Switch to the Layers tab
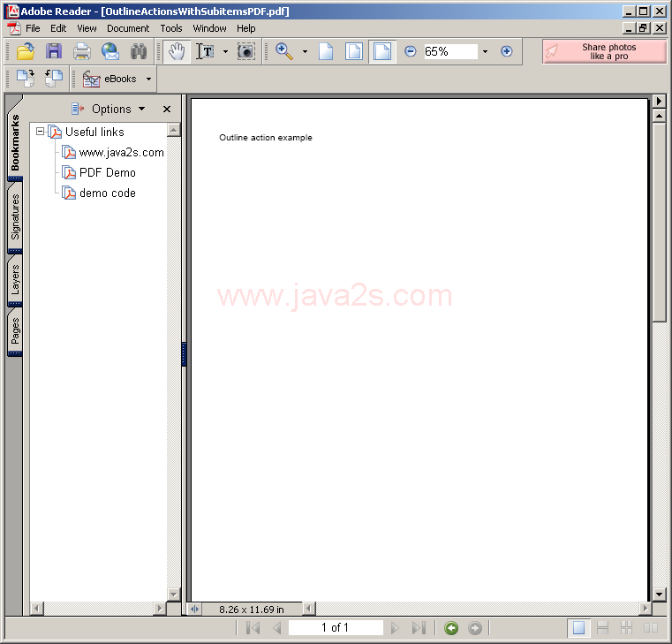672x644 pixels. (15, 279)
